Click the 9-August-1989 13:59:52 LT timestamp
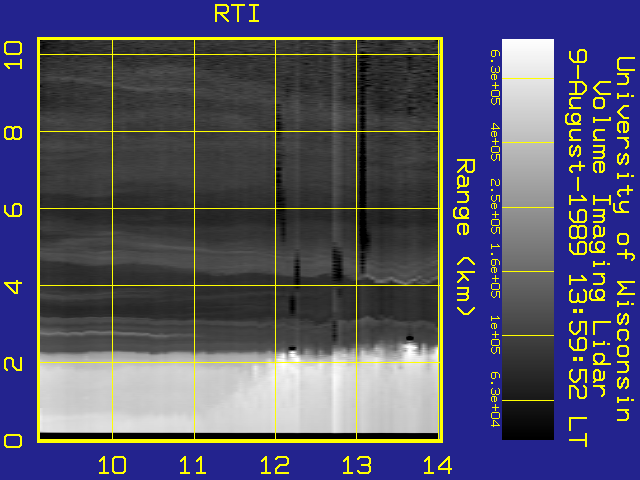Image resolution: width=640 pixels, height=480 pixels. point(577,248)
